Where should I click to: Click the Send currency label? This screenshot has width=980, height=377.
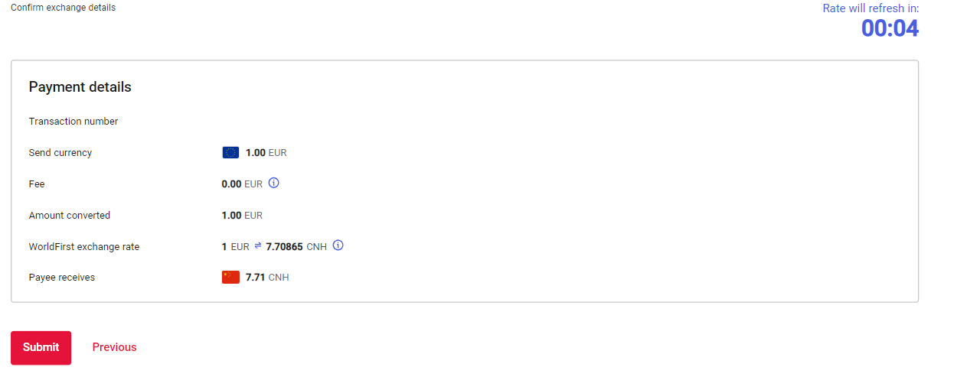tap(60, 153)
